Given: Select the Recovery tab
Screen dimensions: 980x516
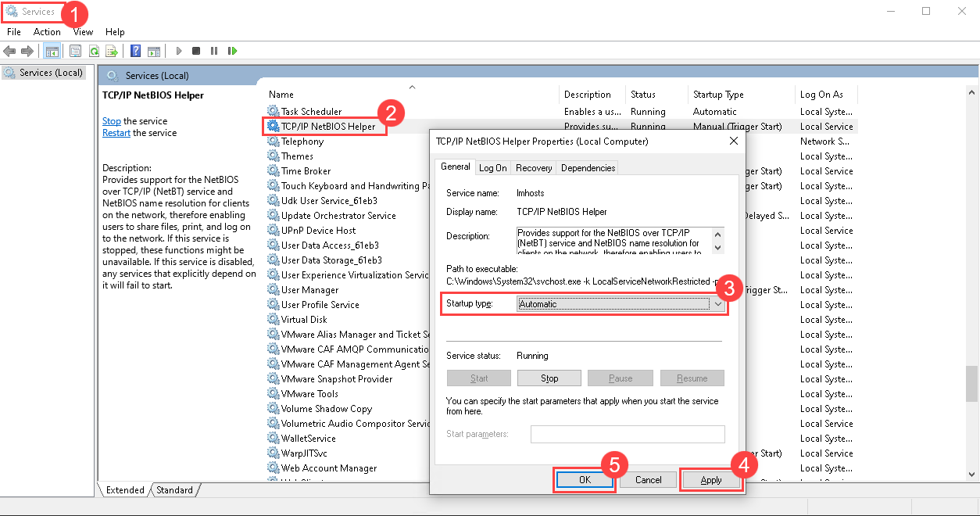Looking at the screenshot, I should (x=533, y=167).
